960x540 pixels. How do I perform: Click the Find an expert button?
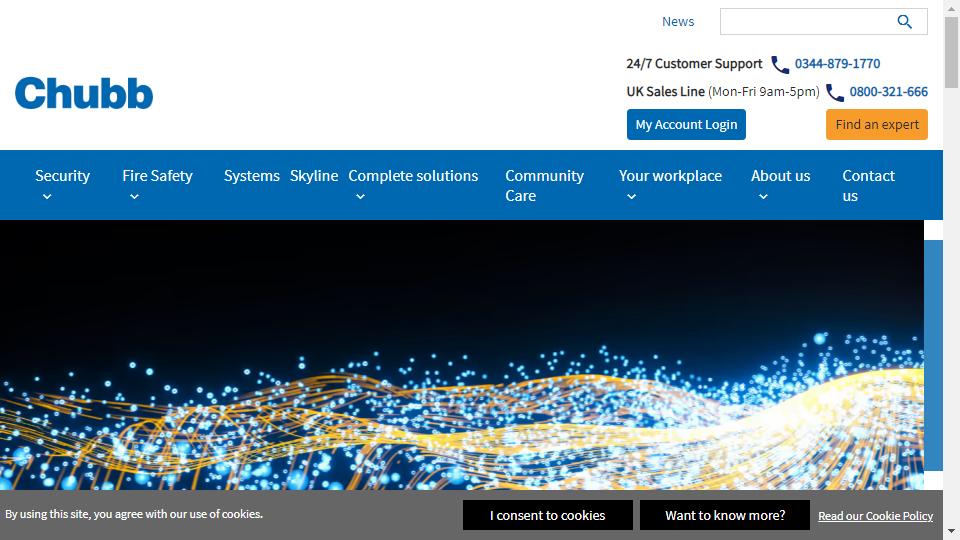point(877,124)
